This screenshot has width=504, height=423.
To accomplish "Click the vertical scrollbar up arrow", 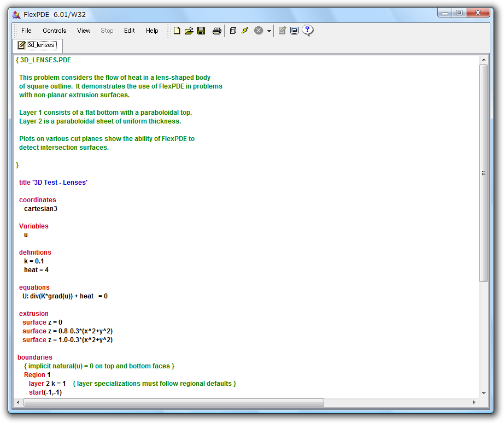I will pyautogui.click(x=483, y=60).
